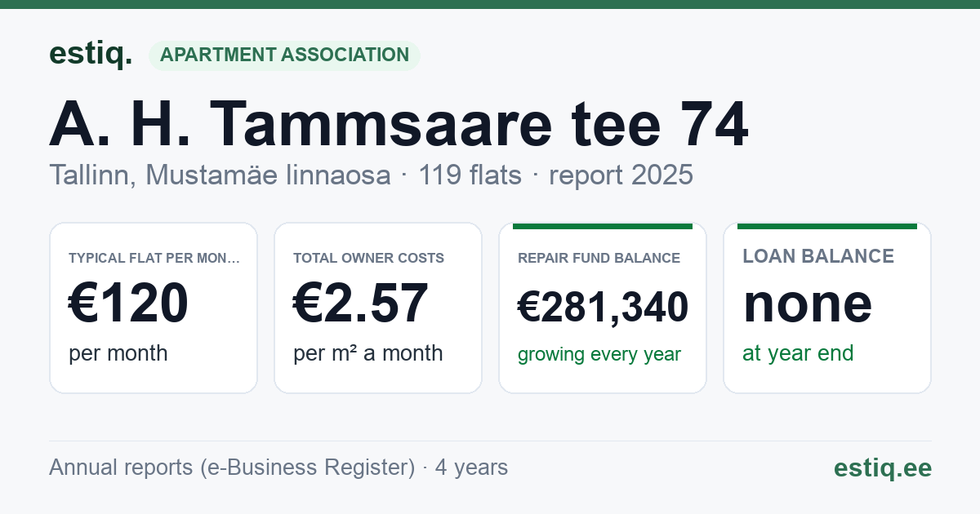This screenshot has height=514, width=980.
Task: Click Annual reports (e-Business Register) text
Action: [x=232, y=467]
